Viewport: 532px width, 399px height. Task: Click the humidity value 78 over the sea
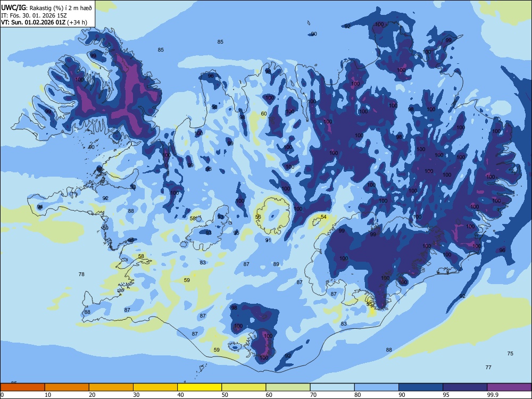click(x=81, y=274)
